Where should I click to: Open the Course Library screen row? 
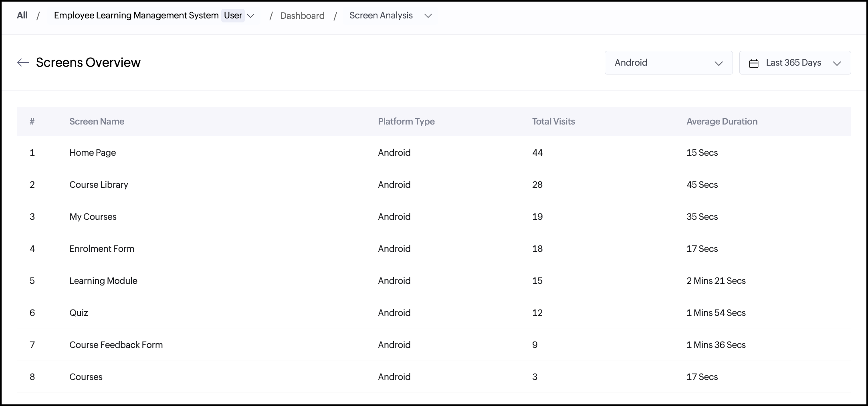99,185
